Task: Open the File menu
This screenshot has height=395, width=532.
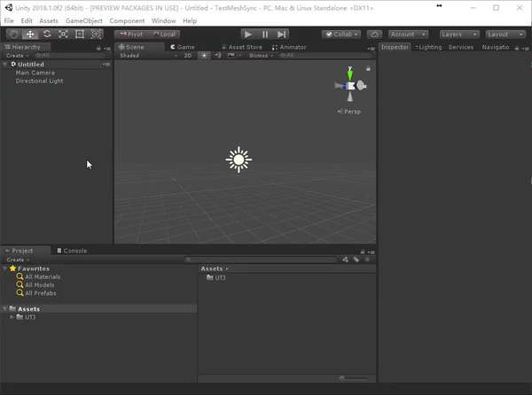Action: pyautogui.click(x=9, y=21)
